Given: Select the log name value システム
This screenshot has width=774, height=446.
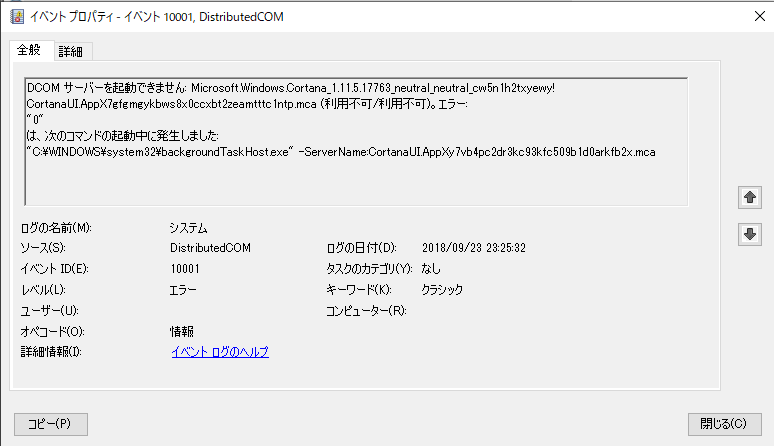Looking at the screenshot, I should pos(189,228).
